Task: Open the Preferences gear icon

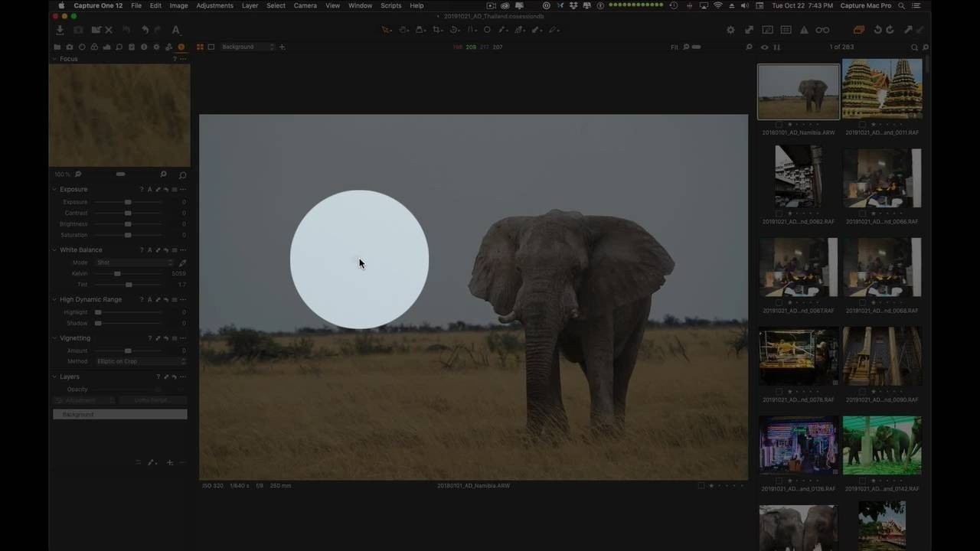Action: click(730, 30)
